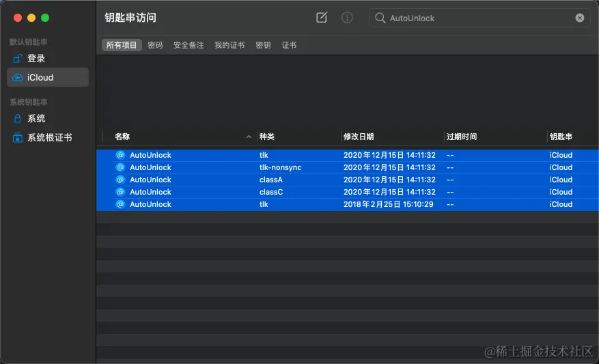This screenshot has width=599, height=364.
Task: Toggle the sort arrow in 名称 column
Action: pyautogui.click(x=249, y=137)
